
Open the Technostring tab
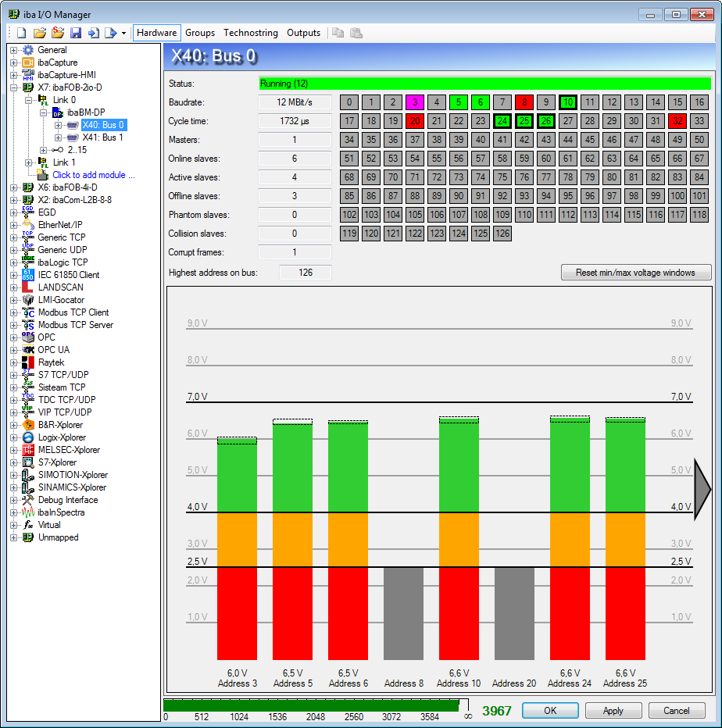[250, 33]
